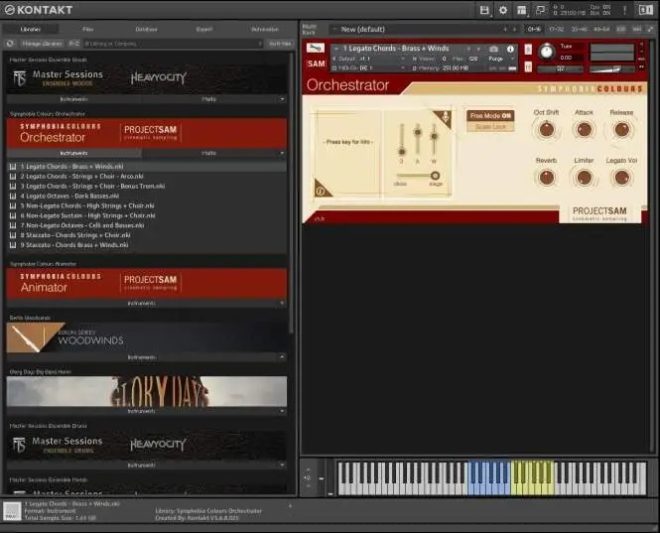Viewport: 660px width, 533px height.
Task: Click the Attack knob
Action: (x=584, y=129)
